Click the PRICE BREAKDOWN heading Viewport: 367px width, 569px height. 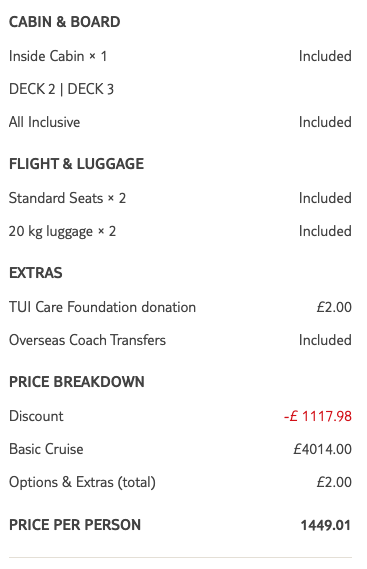click(x=77, y=382)
